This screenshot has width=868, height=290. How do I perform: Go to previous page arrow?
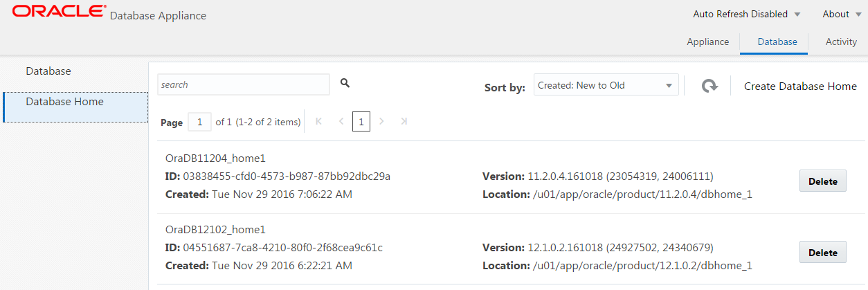(x=341, y=121)
